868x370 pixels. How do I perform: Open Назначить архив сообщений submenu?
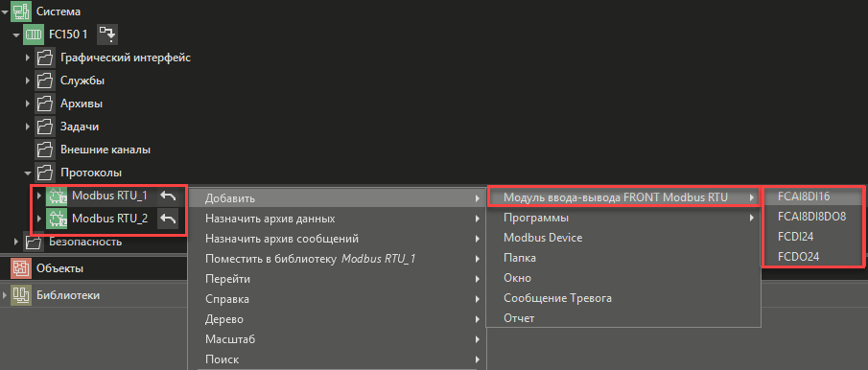[x=337, y=239]
